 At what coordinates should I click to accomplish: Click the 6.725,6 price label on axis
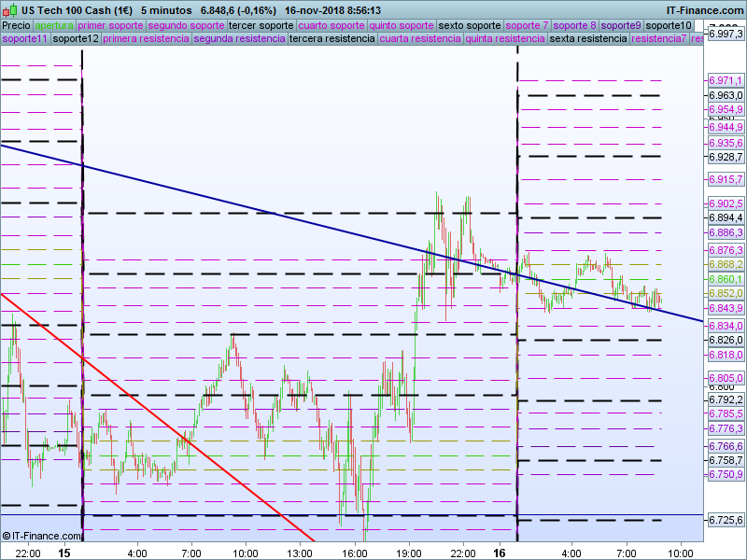pos(726,520)
